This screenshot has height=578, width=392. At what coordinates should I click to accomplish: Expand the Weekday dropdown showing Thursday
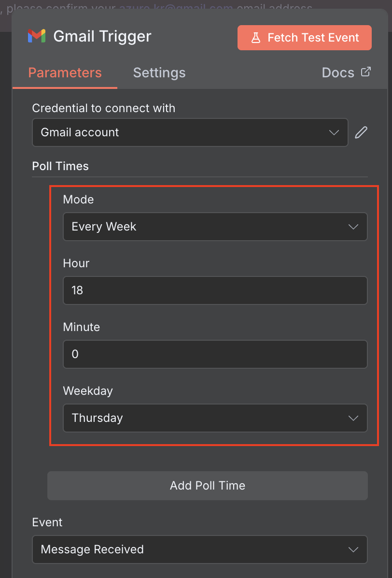(208, 418)
